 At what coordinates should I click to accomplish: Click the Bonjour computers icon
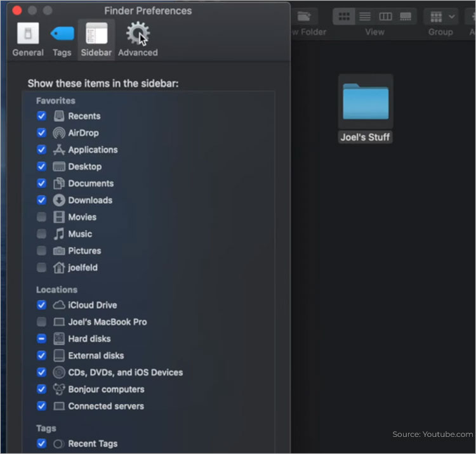tap(59, 389)
